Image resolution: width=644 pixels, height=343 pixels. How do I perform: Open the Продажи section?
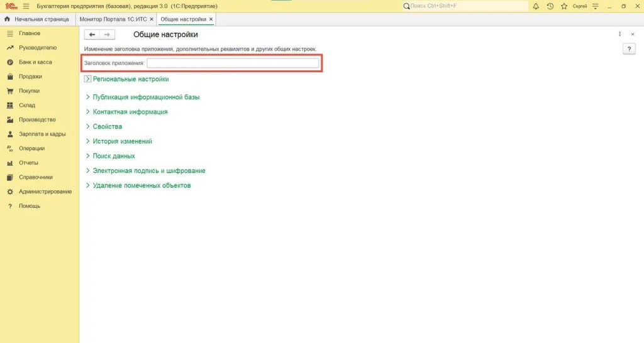tap(30, 76)
